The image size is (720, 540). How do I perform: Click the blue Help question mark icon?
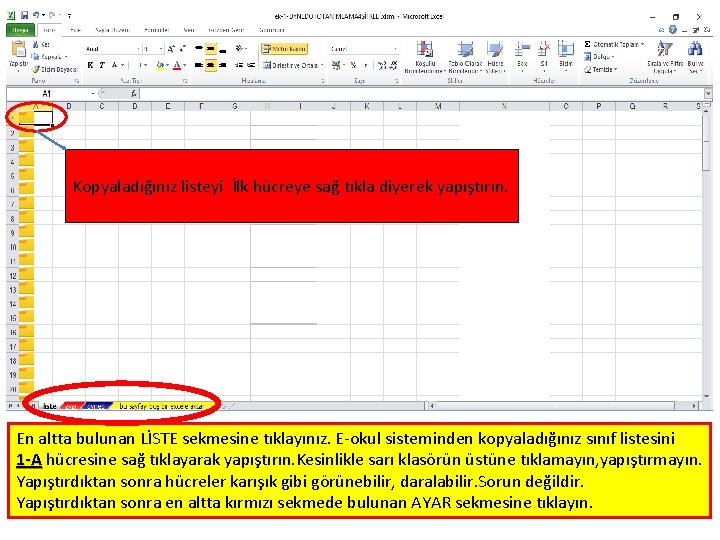coord(673,30)
